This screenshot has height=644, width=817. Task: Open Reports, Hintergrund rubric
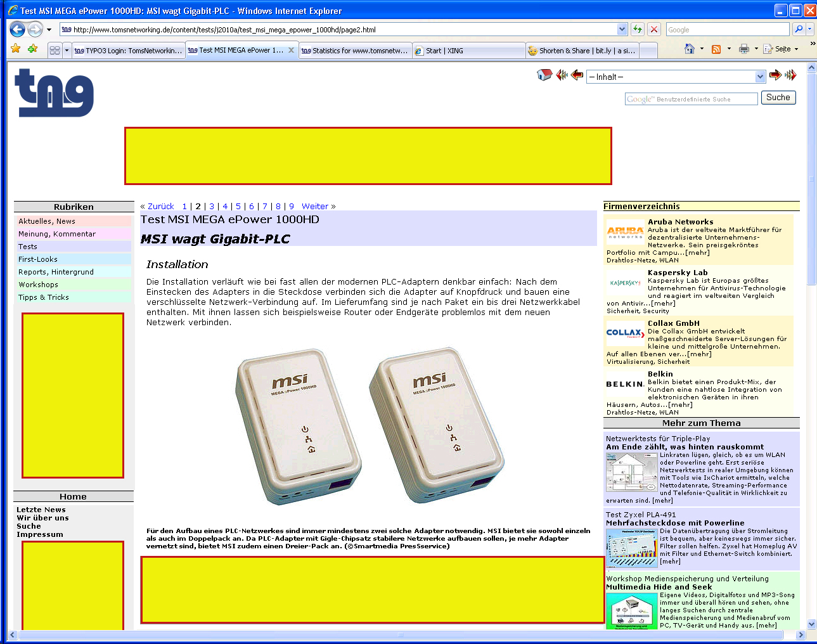(74, 272)
